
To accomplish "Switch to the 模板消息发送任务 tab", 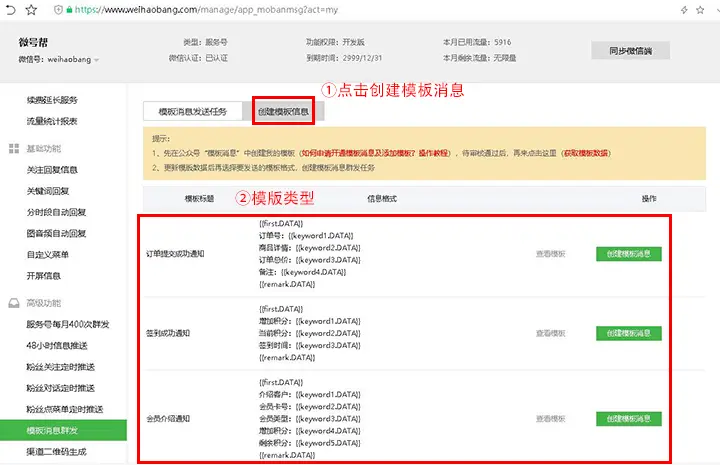I will click(x=193, y=112).
